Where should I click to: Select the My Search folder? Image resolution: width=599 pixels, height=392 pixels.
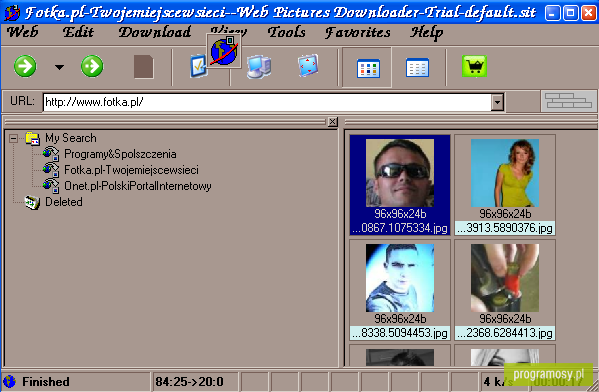pyautogui.click(x=71, y=138)
